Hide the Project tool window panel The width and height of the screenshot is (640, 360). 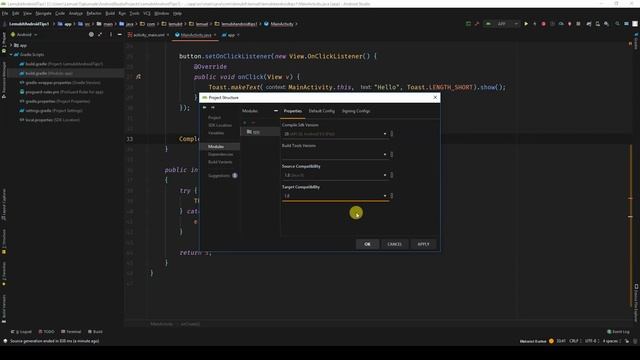point(119,35)
